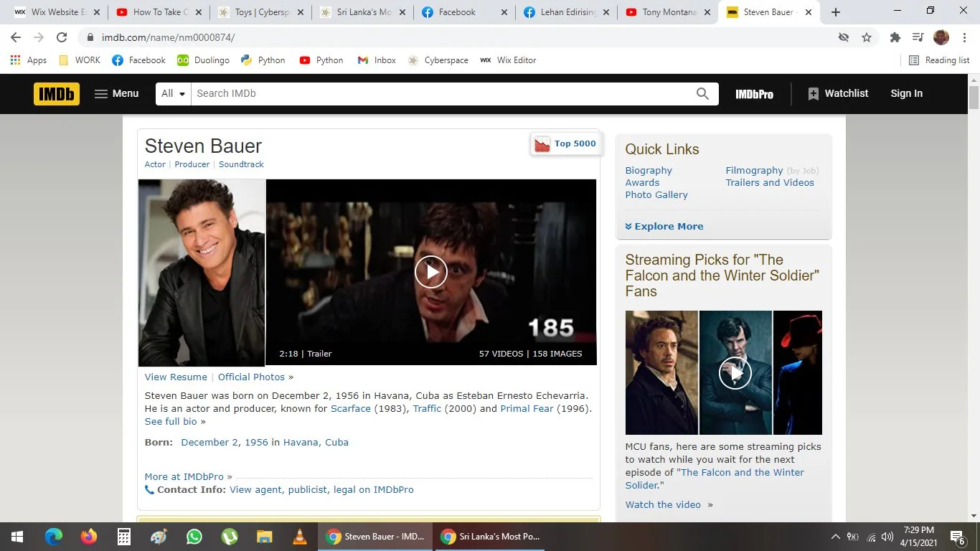Go back in browser history
The width and height of the screenshot is (980, 551).
tap(16, 37)
